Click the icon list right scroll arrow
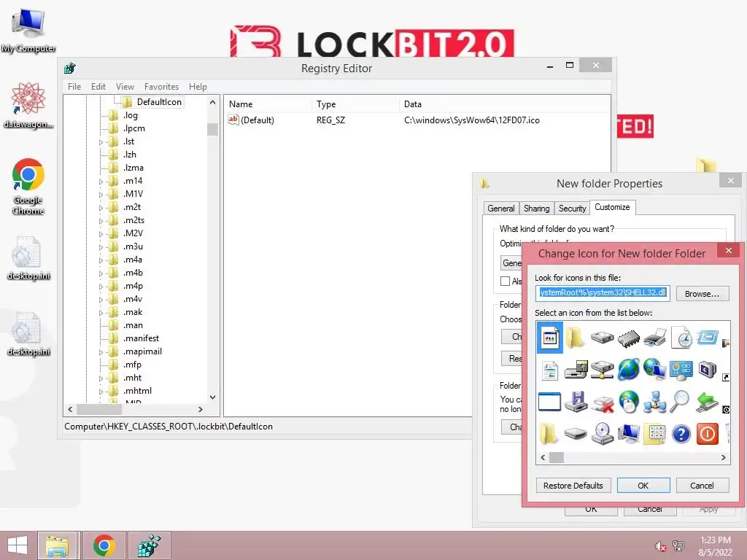Image resolution: width=747 pixels, height=560 pixels. pos(723,458)
